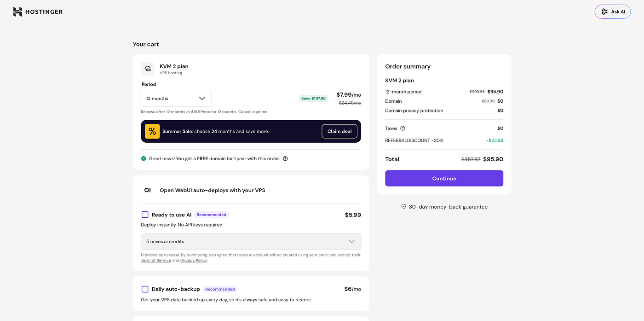Click the Recommended badge next to Daily auto-backup
Screen dimensions: 644x321
(220, 289)
